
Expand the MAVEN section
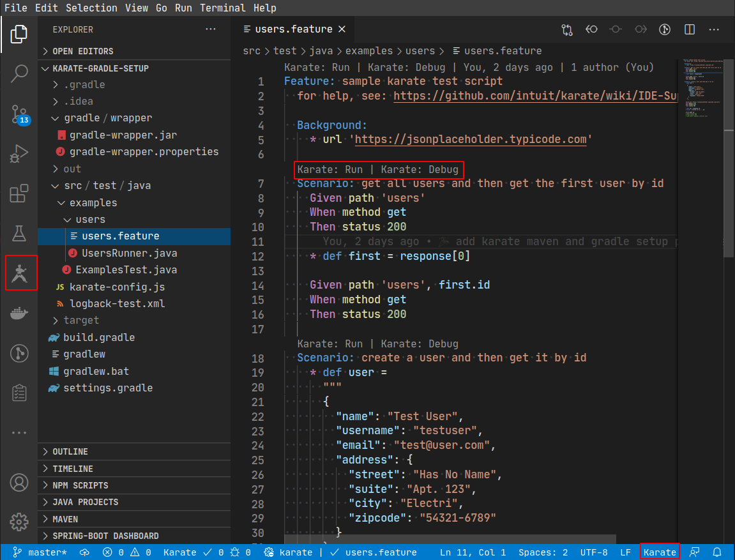click(x=64, y=519)
